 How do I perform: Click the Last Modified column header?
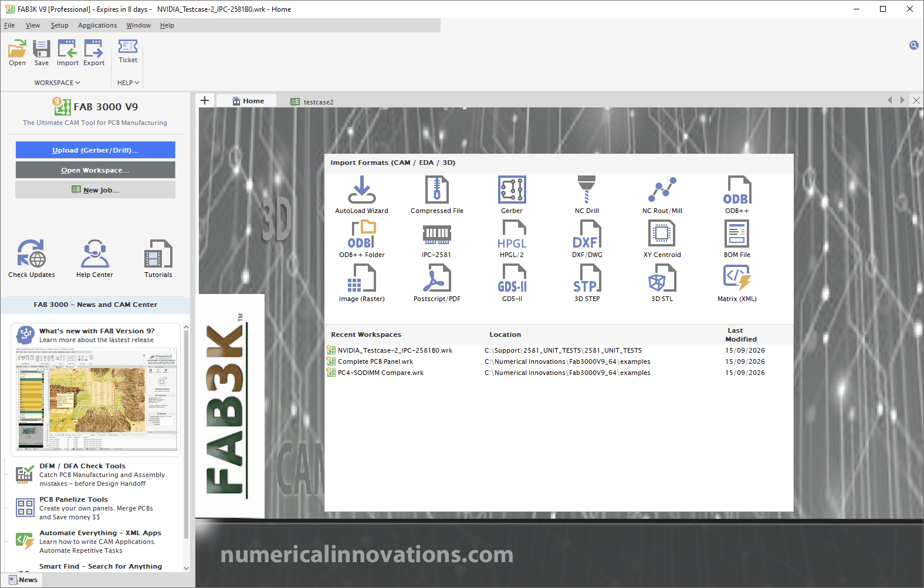[x=741, y=334]
